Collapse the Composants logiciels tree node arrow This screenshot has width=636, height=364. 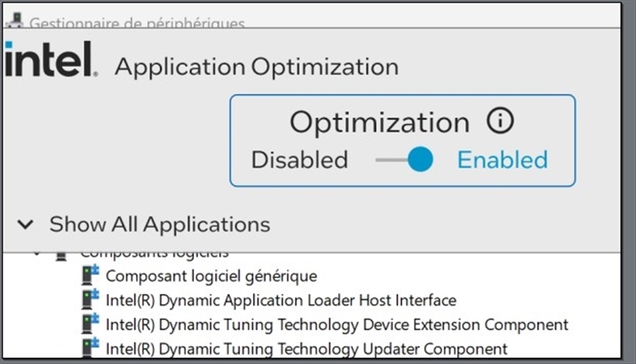click(37, 254)
